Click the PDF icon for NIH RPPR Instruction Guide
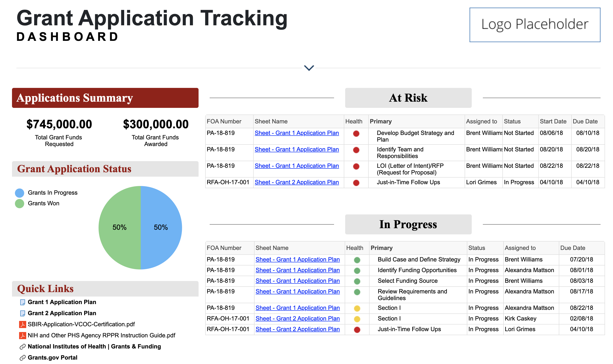The height and width of the screenshot is (364, 613). pyautogui.click(x=22, y=335)
